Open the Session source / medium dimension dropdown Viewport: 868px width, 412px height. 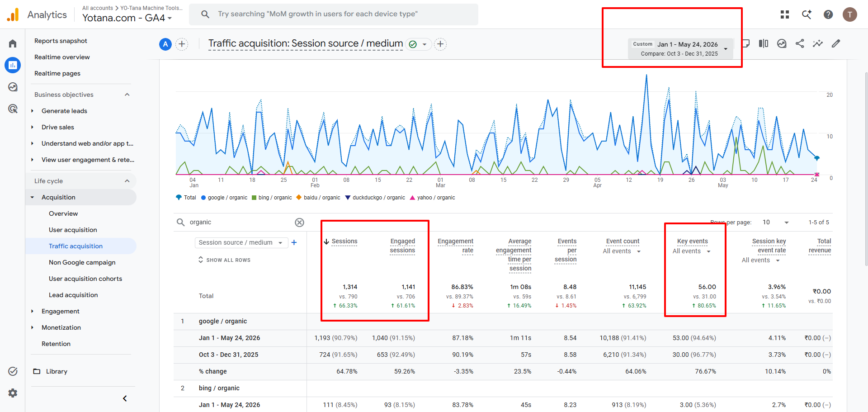pos(241,242)
